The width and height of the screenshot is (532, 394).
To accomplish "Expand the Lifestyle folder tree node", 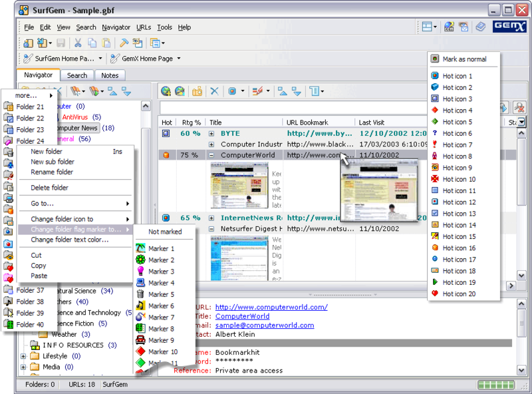I will [23, 356].
